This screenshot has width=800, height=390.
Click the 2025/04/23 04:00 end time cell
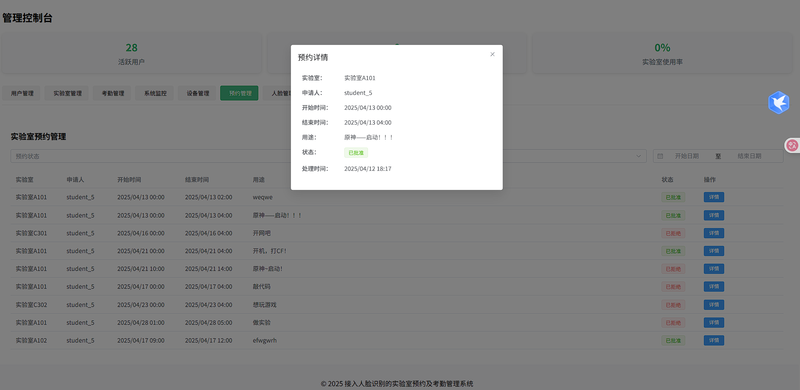pyautogui.click(x=208, y=305)
